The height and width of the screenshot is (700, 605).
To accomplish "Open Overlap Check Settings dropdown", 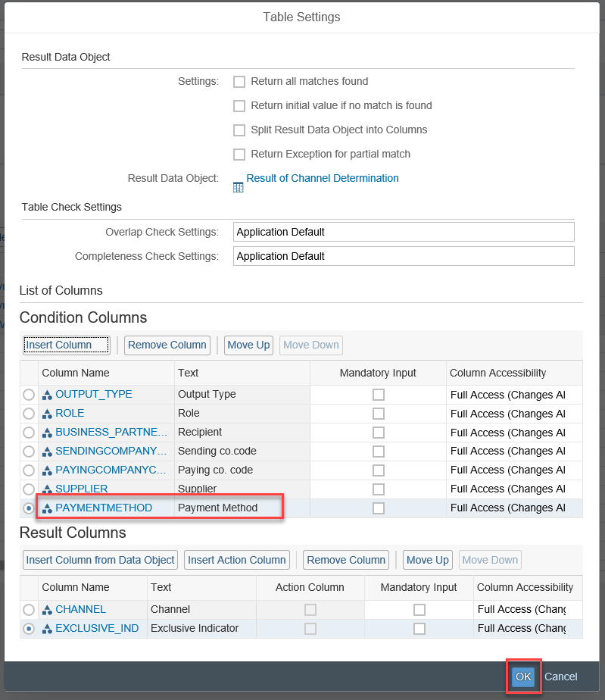I will [404, 232].
